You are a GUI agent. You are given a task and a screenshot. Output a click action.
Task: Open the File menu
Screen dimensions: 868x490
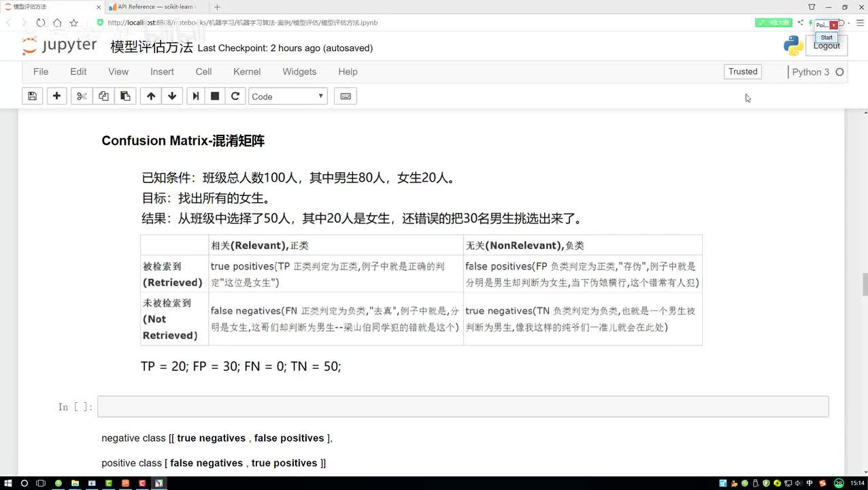pos(41,71)
